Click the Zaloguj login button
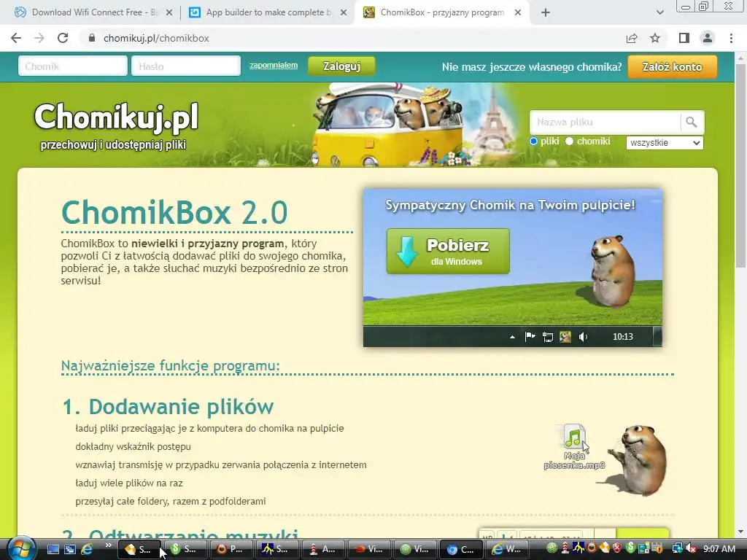 tap(341, 66)
